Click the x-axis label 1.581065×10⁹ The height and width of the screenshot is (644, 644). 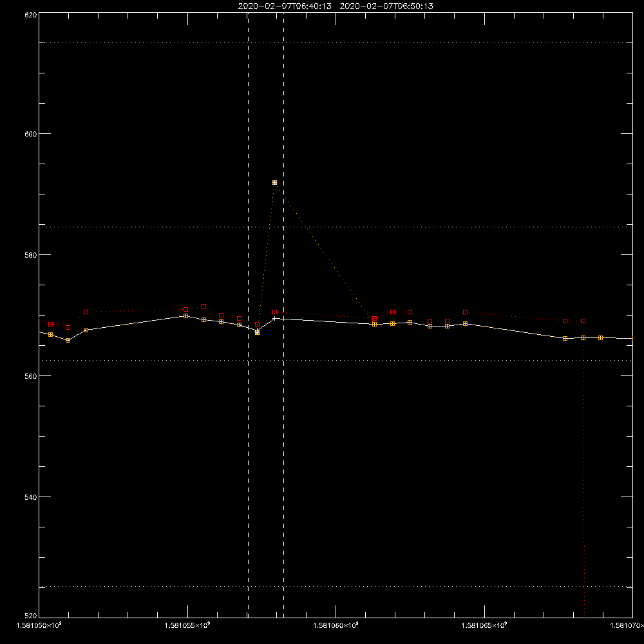coord(484,625)
